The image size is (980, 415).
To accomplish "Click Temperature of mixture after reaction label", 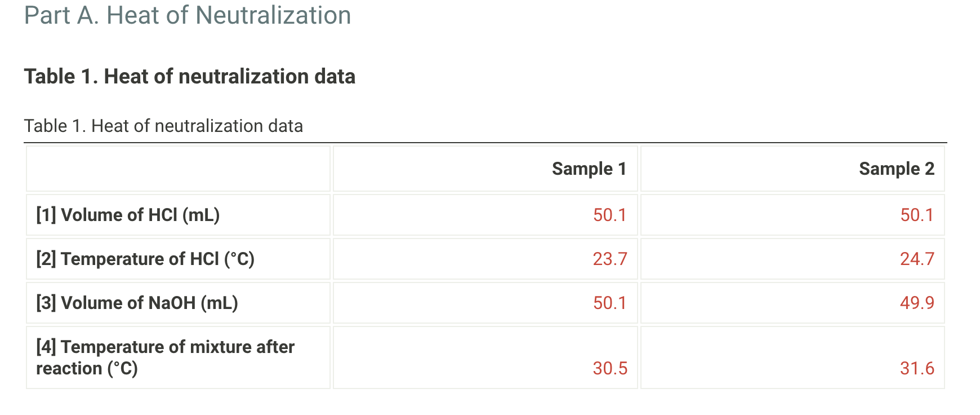I will tap(177, 347).
